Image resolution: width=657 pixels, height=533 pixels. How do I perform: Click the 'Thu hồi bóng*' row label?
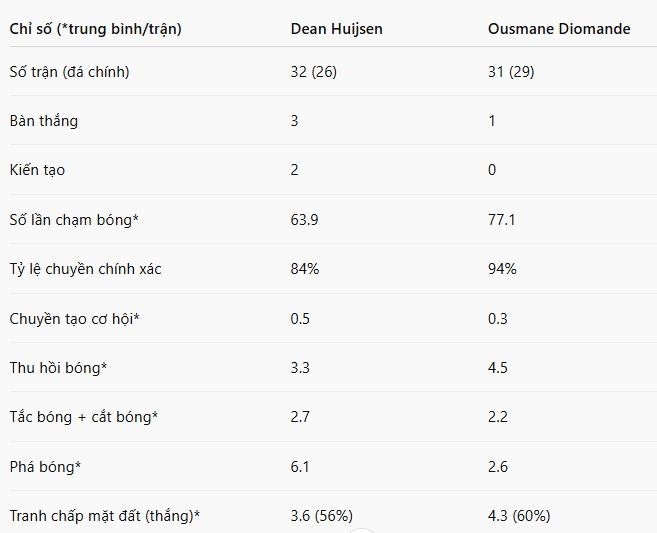tap(58, 367)
